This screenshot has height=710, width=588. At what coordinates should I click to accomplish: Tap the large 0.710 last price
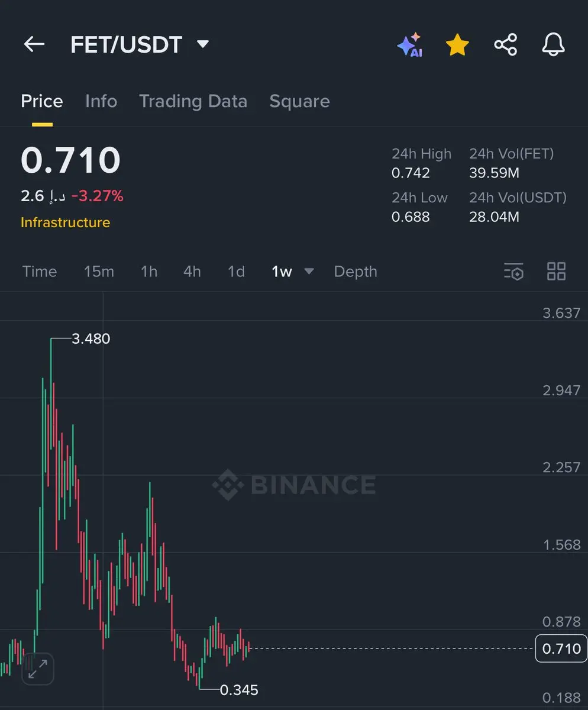[70, 160]
